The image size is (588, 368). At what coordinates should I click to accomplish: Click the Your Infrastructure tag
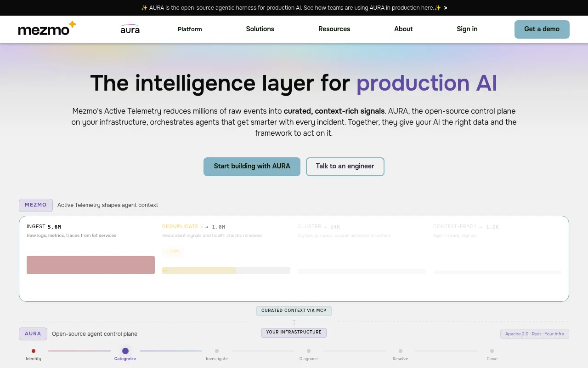(x=294, y=332)
